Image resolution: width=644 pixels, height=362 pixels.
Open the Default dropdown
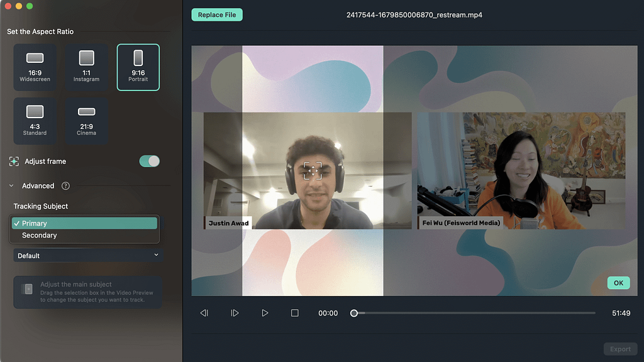click(88, 256)
